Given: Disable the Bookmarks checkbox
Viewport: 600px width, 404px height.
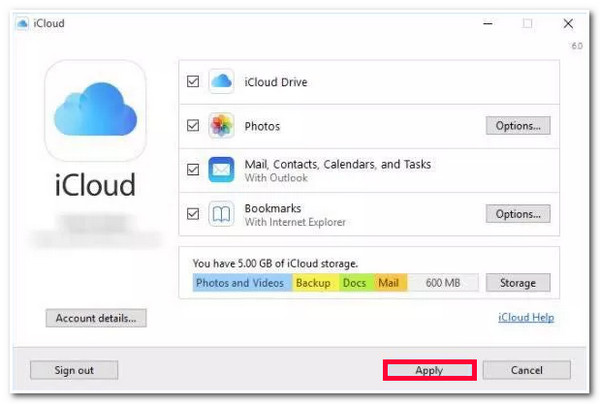Looking at the screenshot, I should [x=193, y=213].
